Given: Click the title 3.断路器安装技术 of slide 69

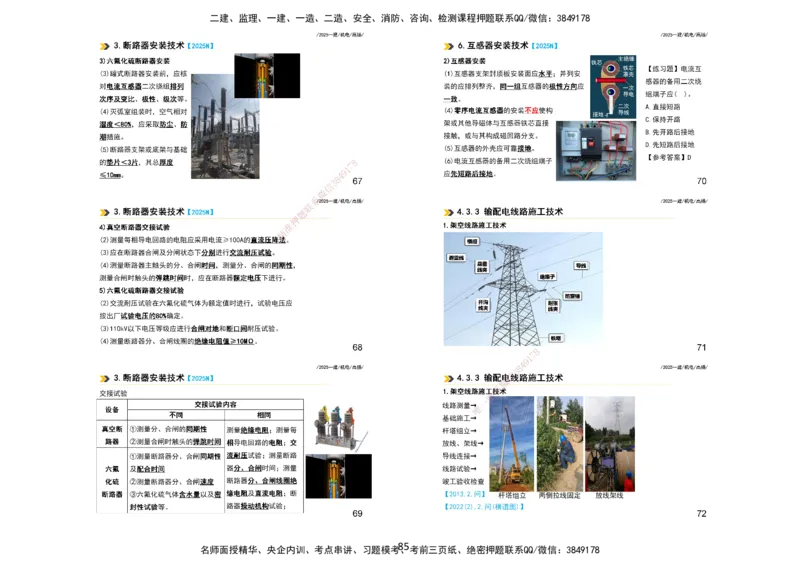Looking at the screenshot, I should [x=148, y=378].
